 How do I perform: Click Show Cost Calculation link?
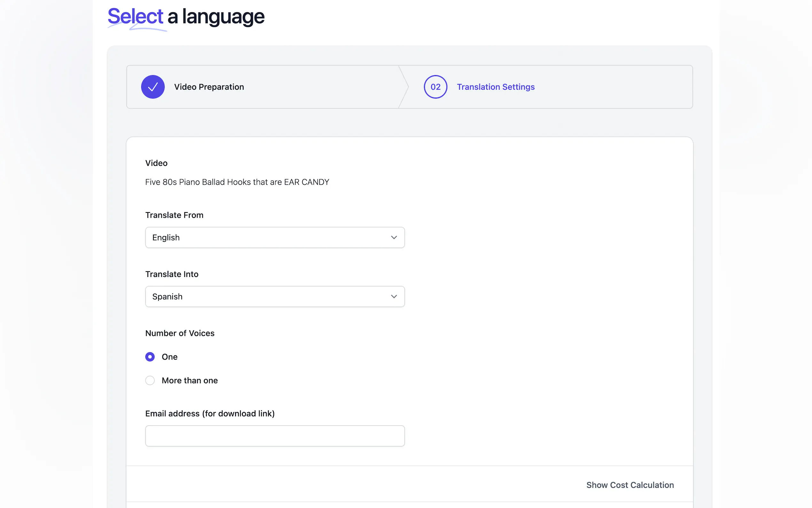coord(630,485)
